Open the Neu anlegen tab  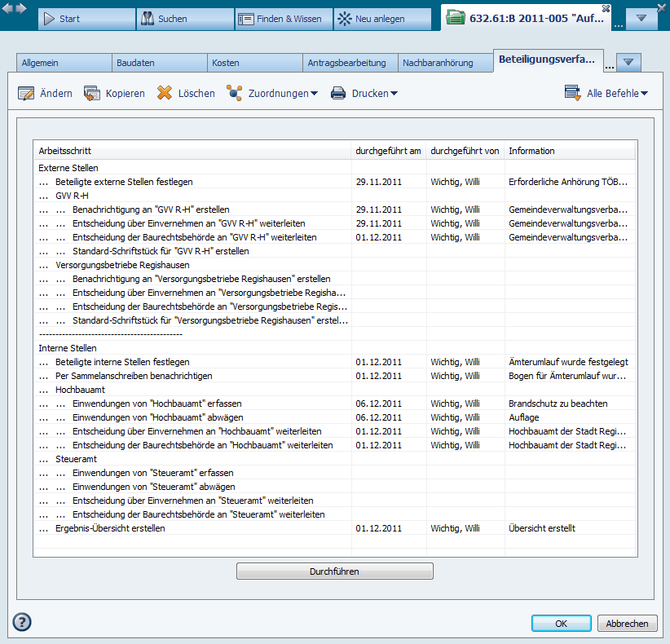381,19
